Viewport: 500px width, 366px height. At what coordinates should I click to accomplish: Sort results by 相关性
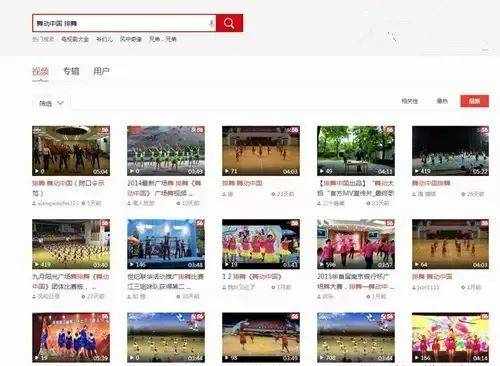tap(409, 101)
